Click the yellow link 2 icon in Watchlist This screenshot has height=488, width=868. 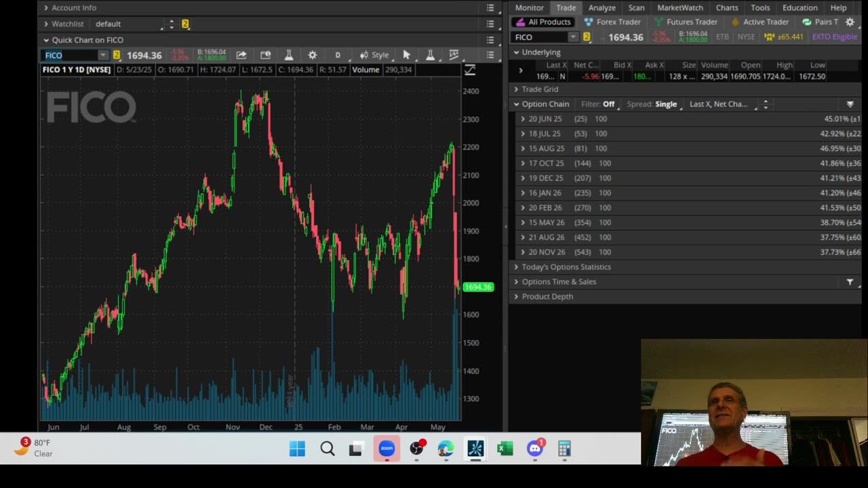pos(185,24)
